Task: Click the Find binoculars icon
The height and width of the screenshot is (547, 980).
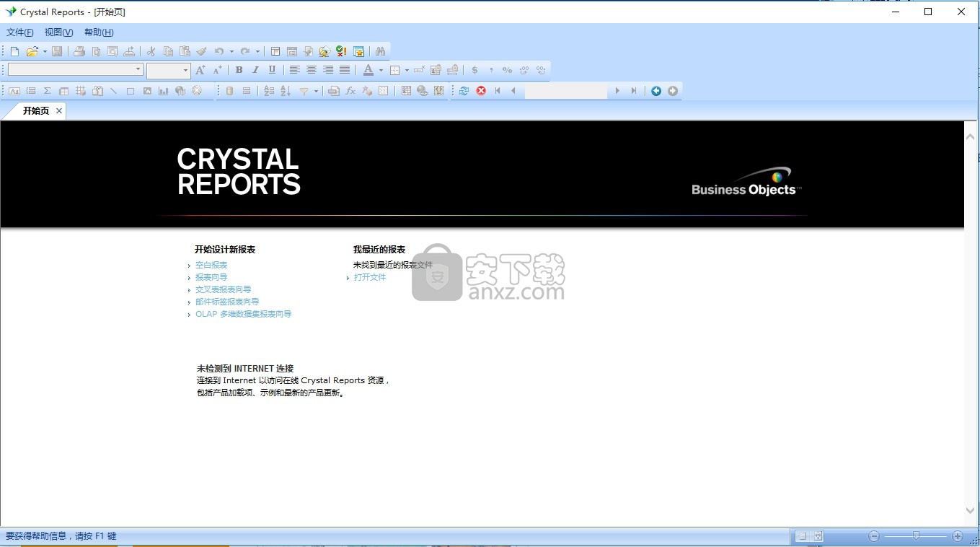Action: tap(380, 51)
